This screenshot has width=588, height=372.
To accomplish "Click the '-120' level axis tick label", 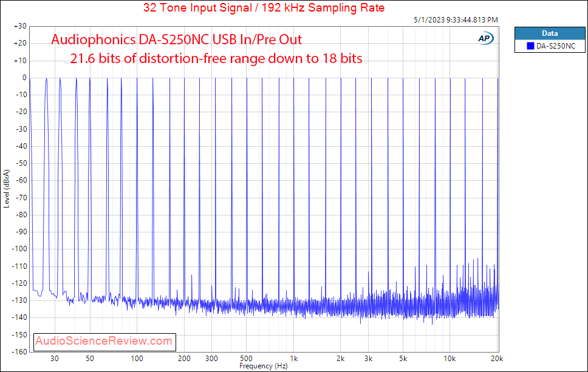I will click(x=19, y=283).
